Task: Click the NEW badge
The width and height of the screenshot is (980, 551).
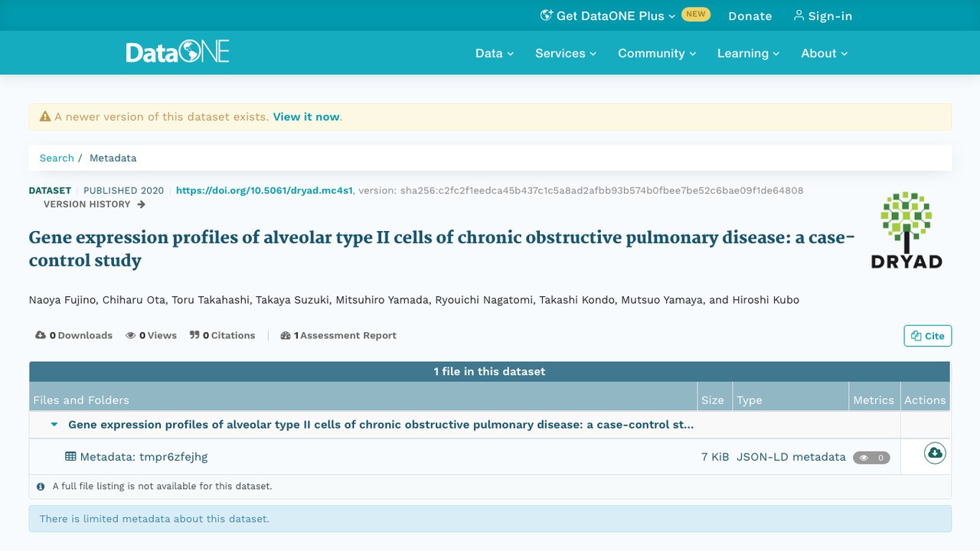Action: [x=695, y=14]
